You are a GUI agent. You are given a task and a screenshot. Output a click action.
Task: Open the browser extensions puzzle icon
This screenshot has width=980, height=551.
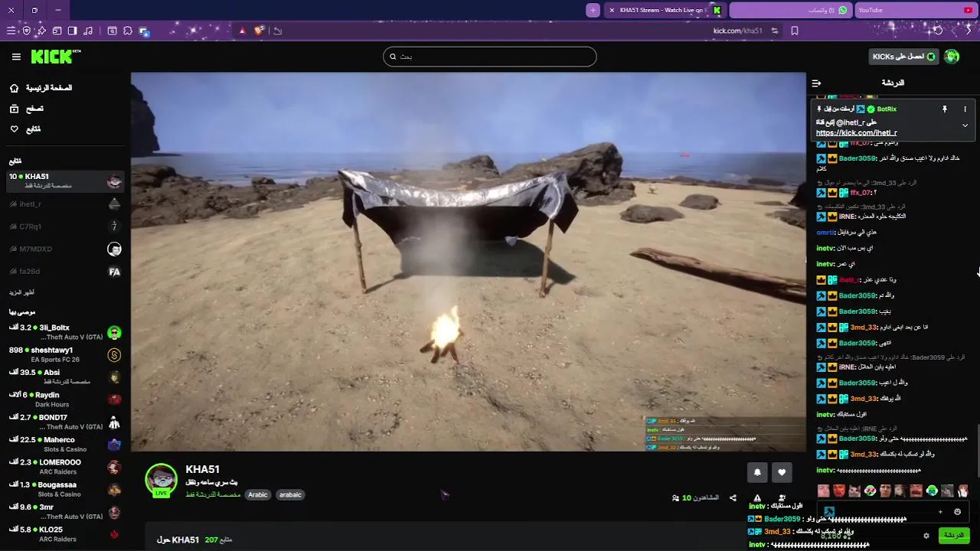click(127, 31)
